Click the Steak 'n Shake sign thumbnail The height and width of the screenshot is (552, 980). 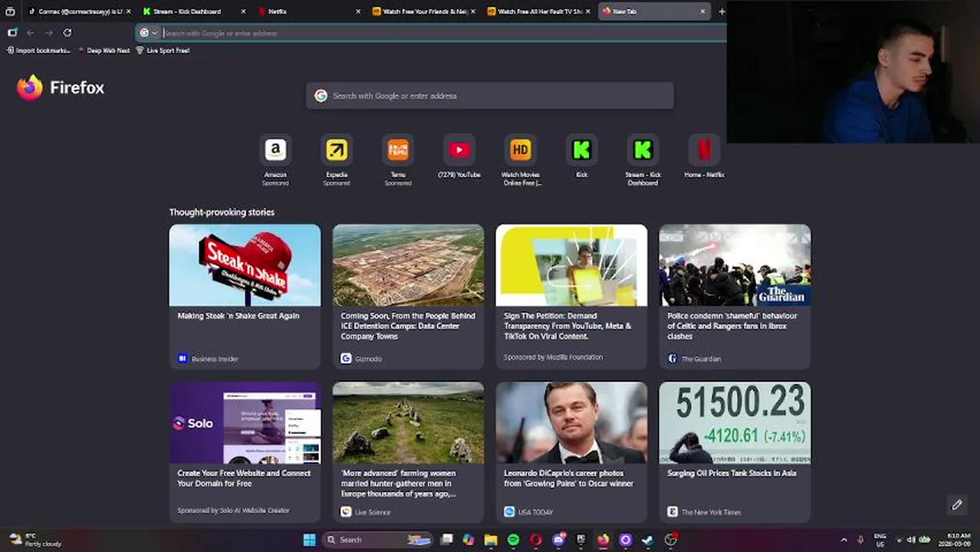(x=245, y=265)
